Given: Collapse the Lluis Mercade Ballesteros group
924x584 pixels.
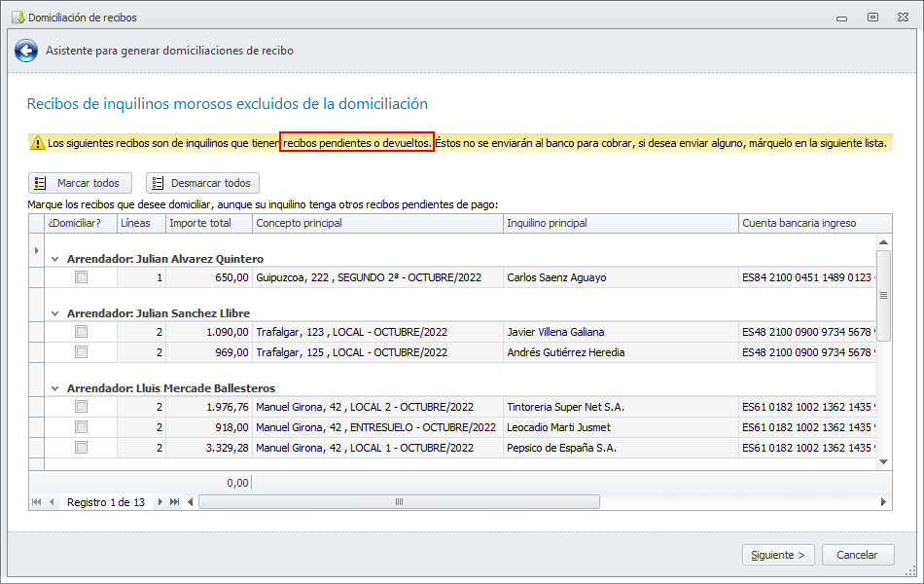Looking at the screenshot, I should tap(55, 388).
